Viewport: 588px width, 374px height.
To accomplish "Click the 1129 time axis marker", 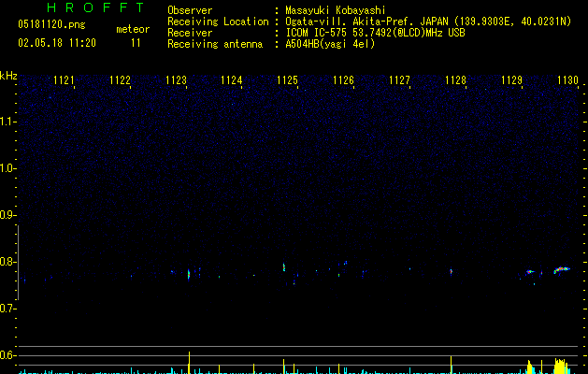I will (511, 80).
